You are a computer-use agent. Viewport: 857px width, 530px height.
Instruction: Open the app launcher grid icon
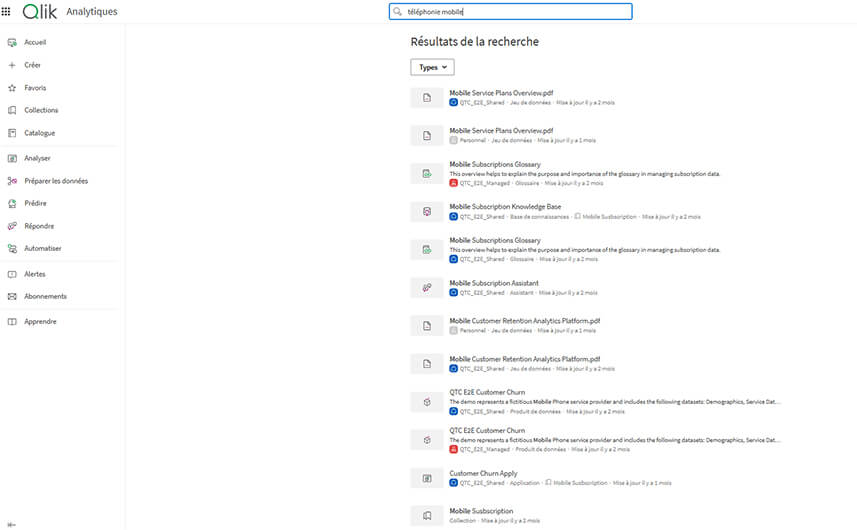(x=7, y=12)
